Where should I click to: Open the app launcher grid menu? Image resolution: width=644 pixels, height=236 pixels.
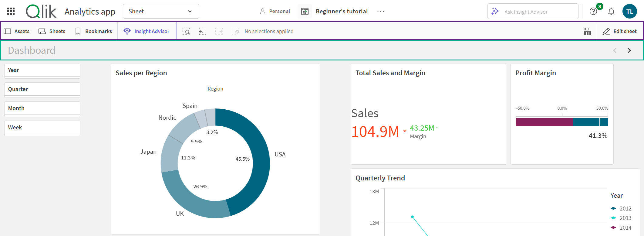[11, 11]
